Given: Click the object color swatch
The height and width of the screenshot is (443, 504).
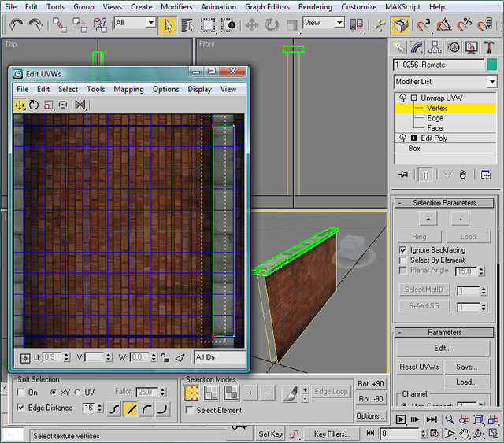Looking at the screenshot, I should (x=491, y=65).
